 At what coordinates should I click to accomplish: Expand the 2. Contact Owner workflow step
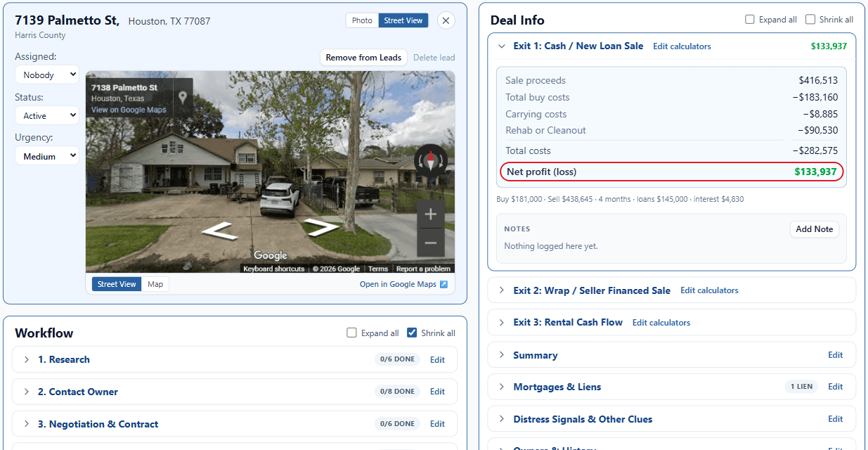click(27, 392)
